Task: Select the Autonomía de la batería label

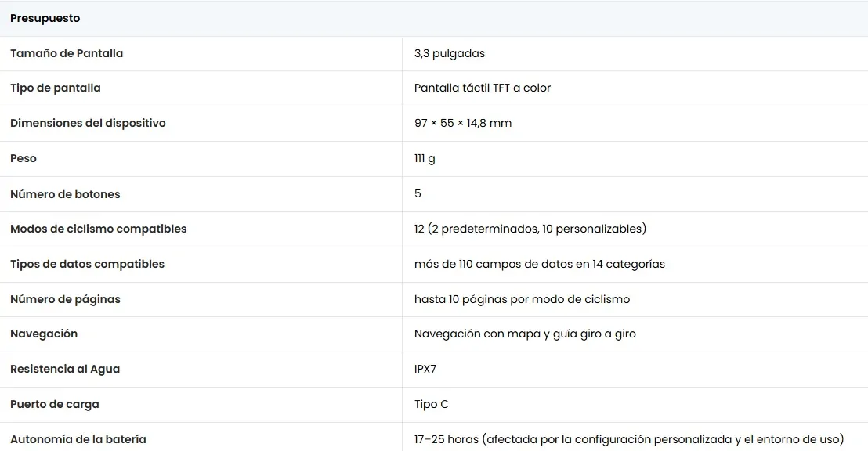Action: 78,439
